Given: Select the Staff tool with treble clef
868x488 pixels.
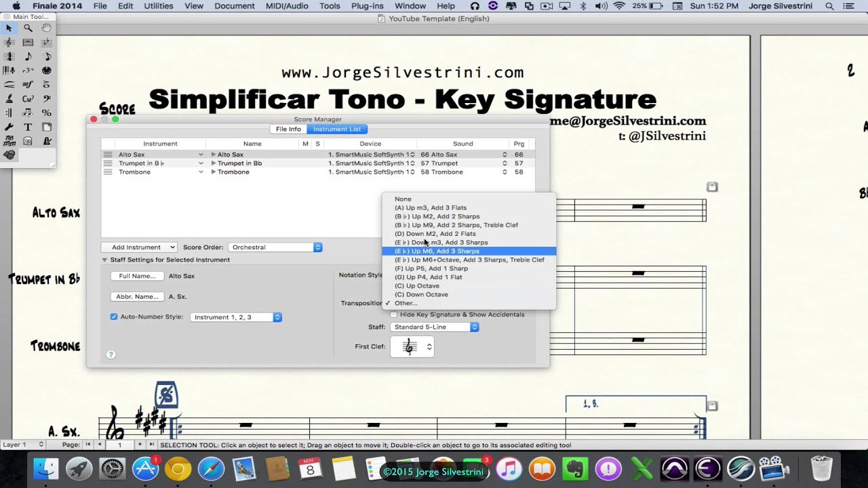Looking at the screenshot, I should [x=9, y=42].
